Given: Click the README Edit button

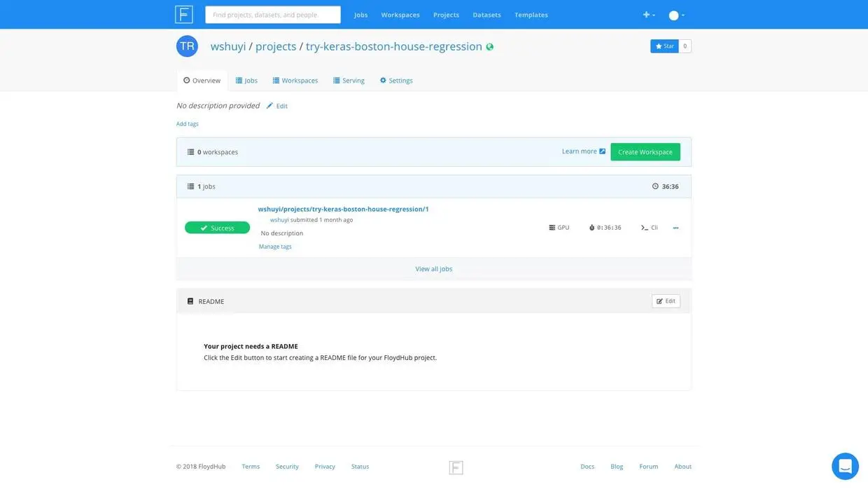Looking at the screenshot, I should point(666,301).
